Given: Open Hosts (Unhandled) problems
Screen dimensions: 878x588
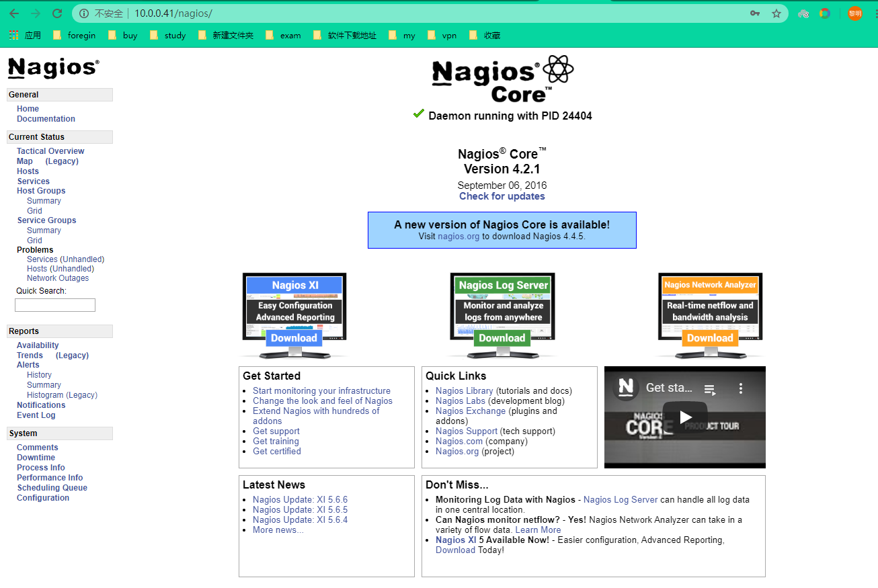Looking at the screenshot, I should (x=61, y=269).
